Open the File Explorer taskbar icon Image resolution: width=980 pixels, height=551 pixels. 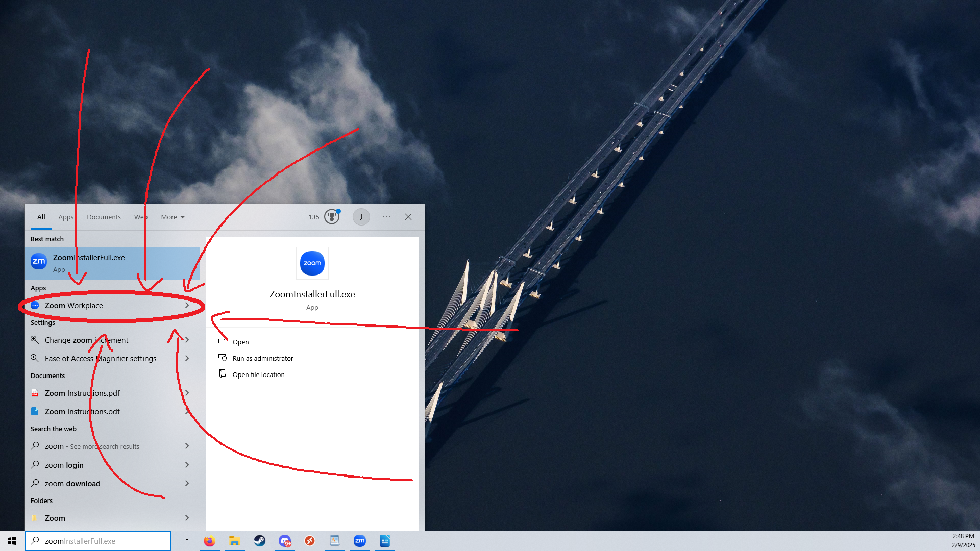234,541
